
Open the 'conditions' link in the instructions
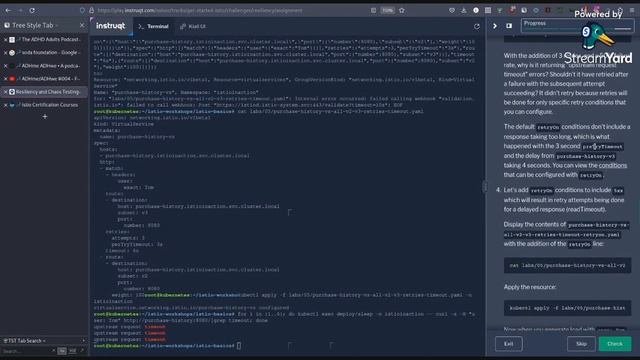pyautogui.click(x=613, y=165)
